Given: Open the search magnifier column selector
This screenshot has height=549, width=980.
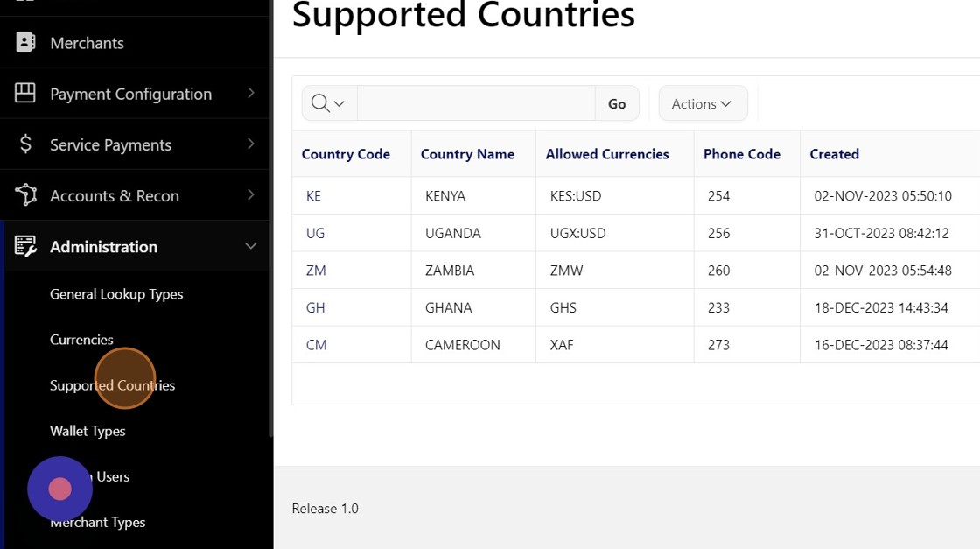Looking at the screenshot, I should (x=329, y=103).
